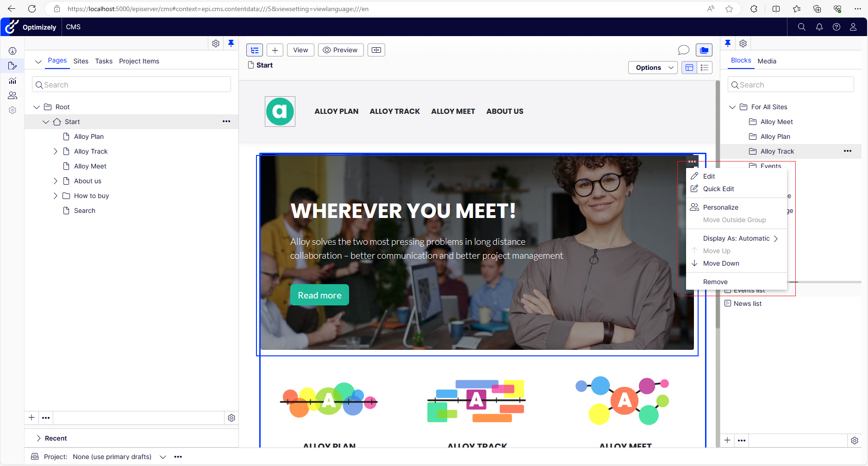The width and height of the screenshot is (868, 466).
Task: Expand the Alloy Track page node
Action: (x=56, y=151)
